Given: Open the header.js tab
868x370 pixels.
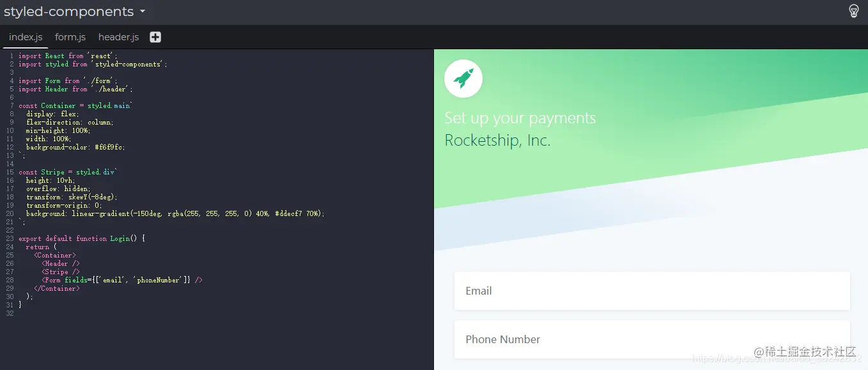Looking at the screenshot, I should (x=118, y=37).
